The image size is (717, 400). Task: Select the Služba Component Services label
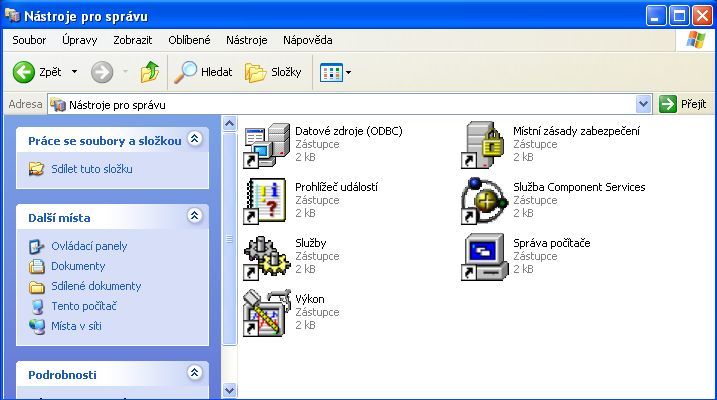tap(579, 187)
